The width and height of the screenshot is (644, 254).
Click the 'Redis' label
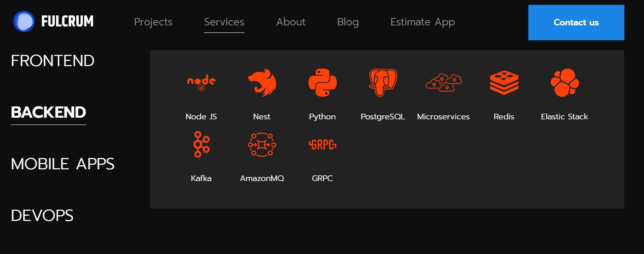coord(504,117)
